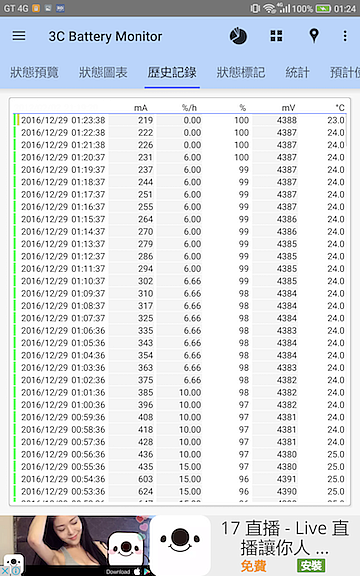
Task: Select row 2016/12/29 01:16:37
Action: [180, 207]
